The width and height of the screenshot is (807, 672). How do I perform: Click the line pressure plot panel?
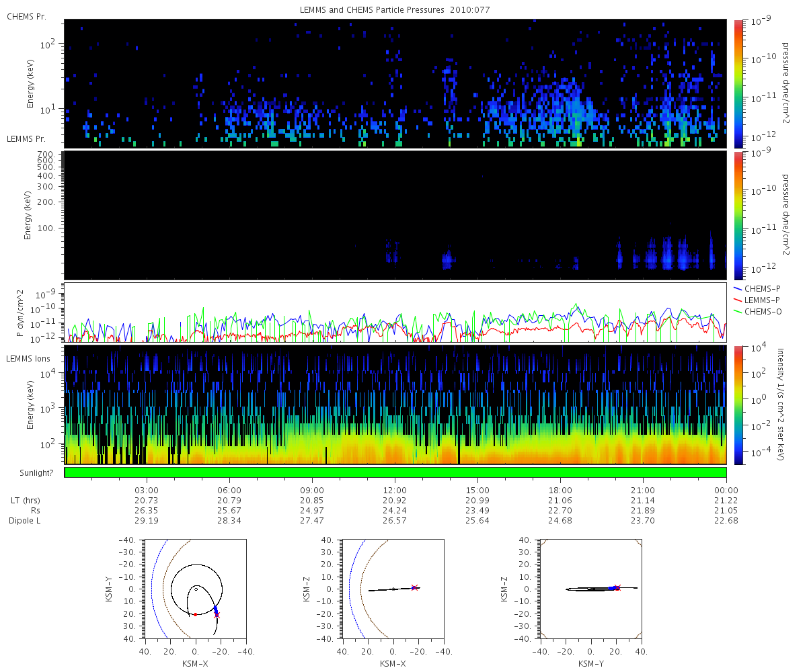point(395,312)
